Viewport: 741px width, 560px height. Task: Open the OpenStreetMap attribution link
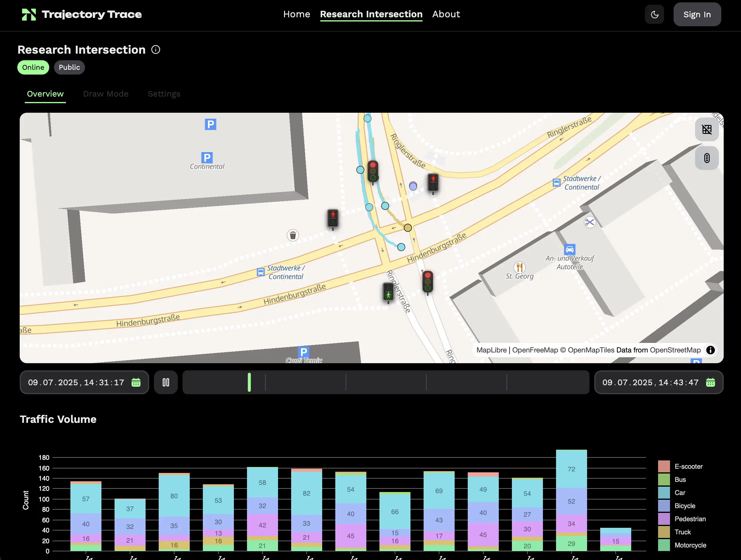[676, 350]
